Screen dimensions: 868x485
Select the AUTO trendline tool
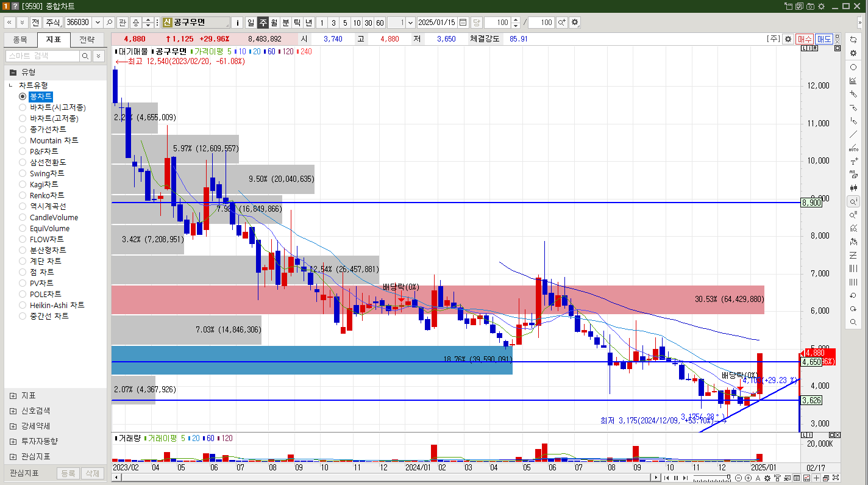click(x=853, y=148)
